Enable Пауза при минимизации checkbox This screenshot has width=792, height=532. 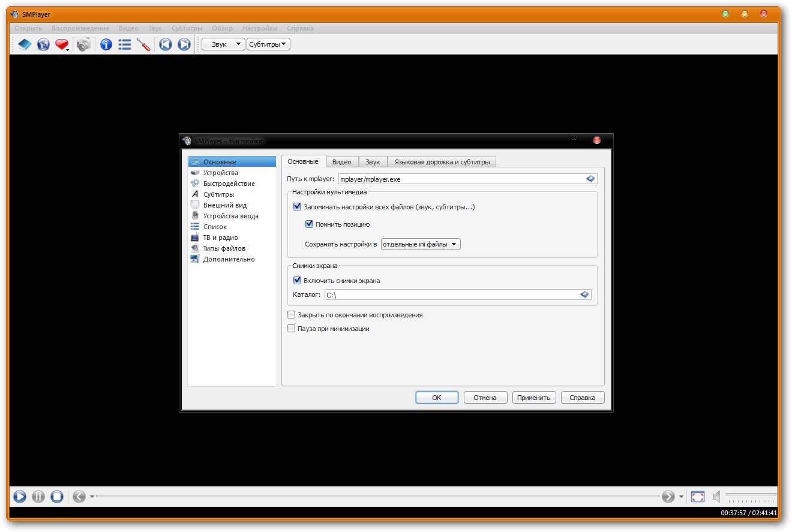coord(292,329)
